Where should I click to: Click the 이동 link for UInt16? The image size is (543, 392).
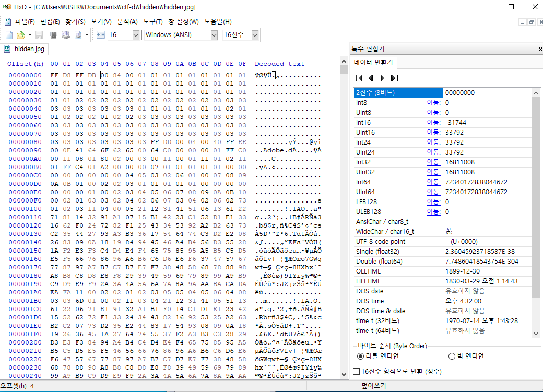tap(433, 132)
